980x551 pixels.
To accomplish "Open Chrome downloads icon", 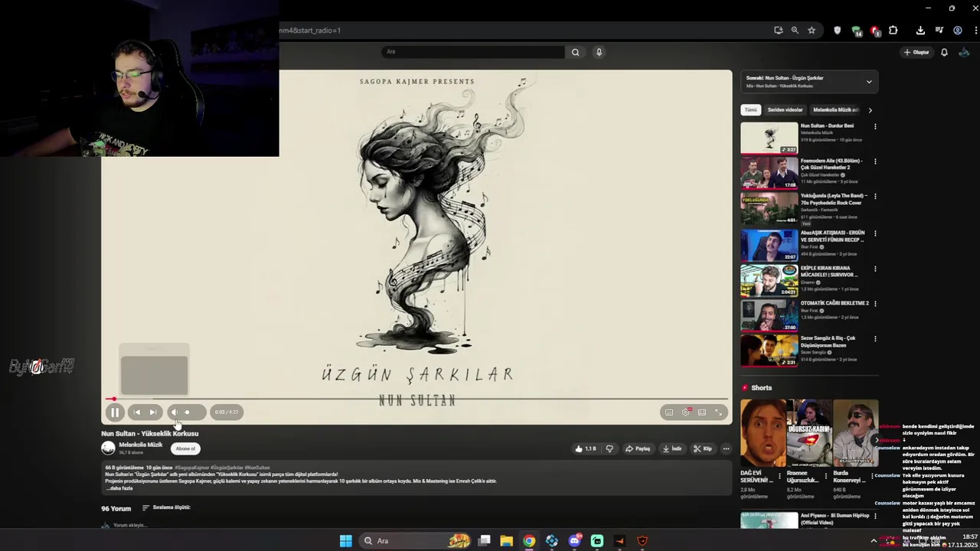I will tap(920, 31).
